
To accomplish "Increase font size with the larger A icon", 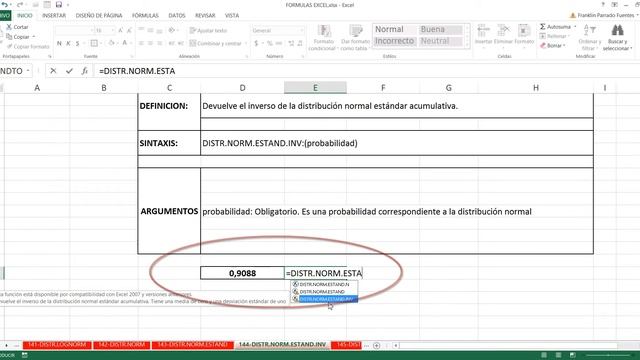I will [120, 31].
